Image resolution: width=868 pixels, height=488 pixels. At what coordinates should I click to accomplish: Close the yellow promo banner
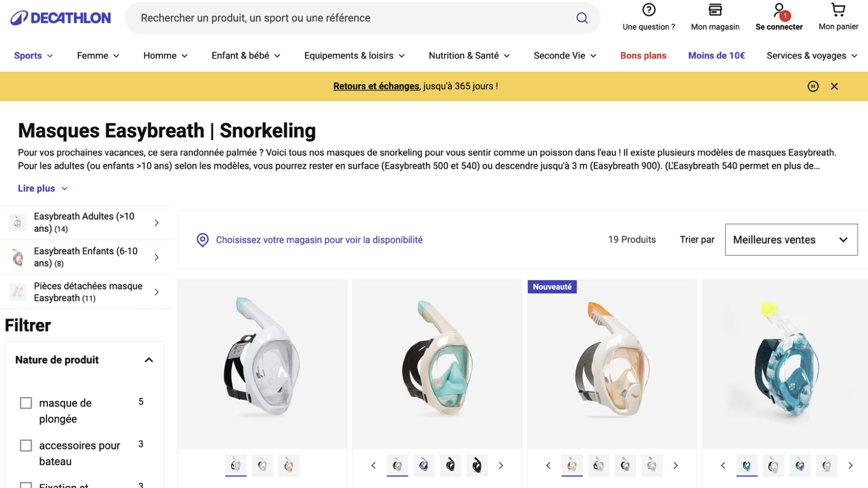pyautogui.click(x=834, y=86)
